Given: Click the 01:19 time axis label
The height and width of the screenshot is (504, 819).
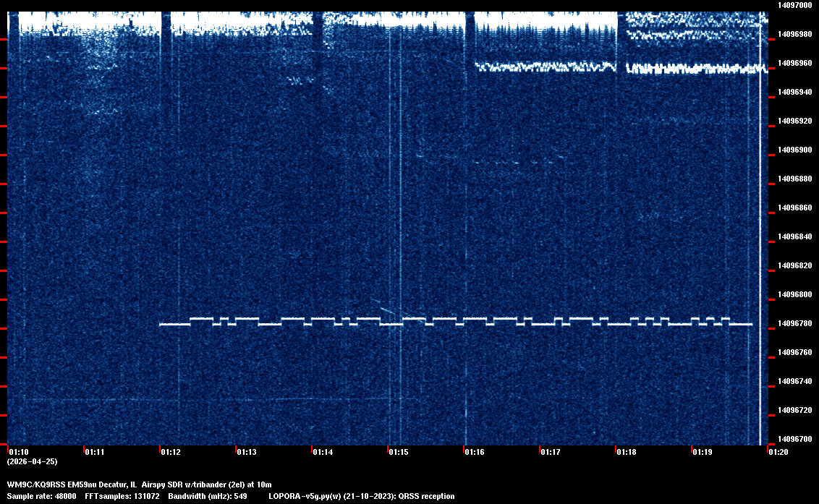Looking at the screenshot, I should 703,452.
